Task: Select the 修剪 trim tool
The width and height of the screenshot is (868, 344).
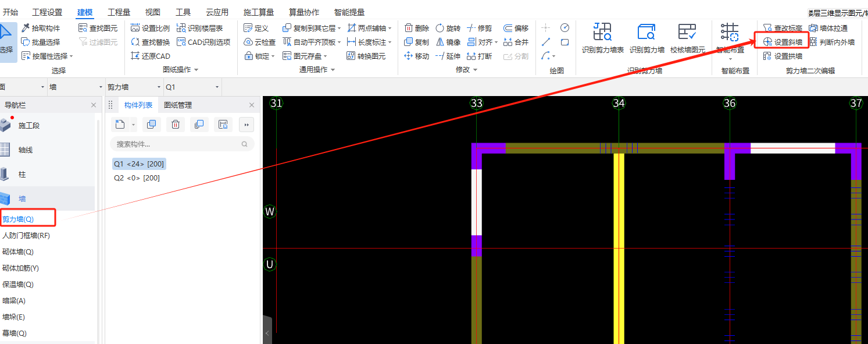Action: pos(479,28)
